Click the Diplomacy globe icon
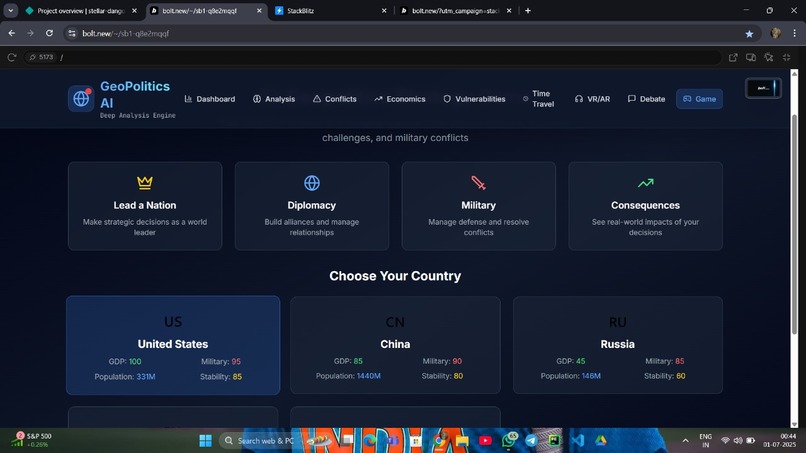 click(312, 183)
